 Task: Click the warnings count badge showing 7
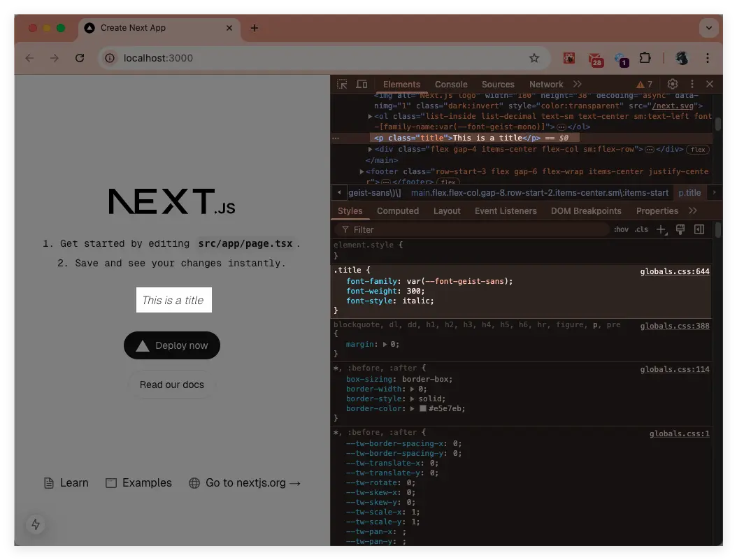(x=645, y=85)
